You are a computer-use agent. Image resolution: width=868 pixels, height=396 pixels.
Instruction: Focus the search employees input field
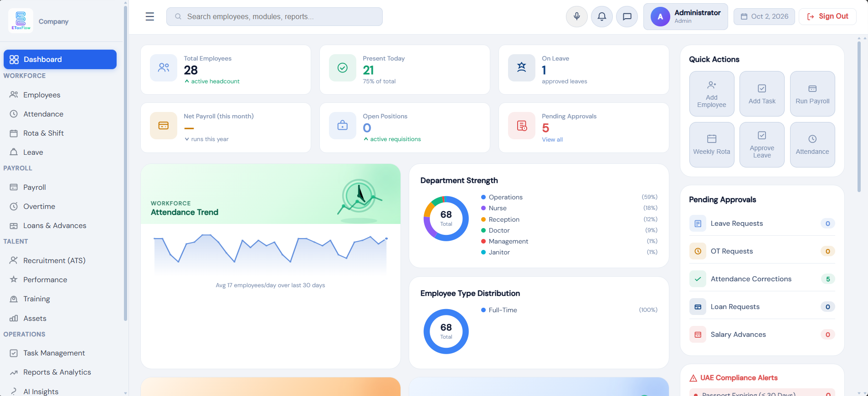pos(274,17)
